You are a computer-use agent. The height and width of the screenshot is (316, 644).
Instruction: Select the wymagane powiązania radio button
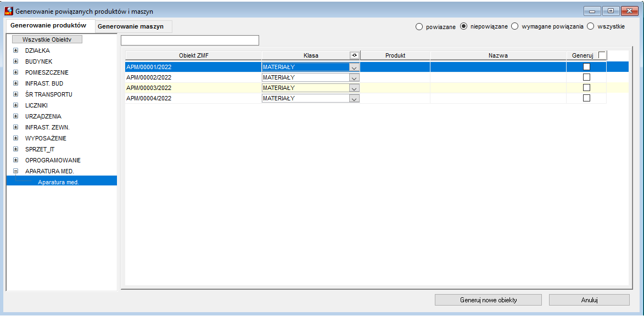click(514, 27)
